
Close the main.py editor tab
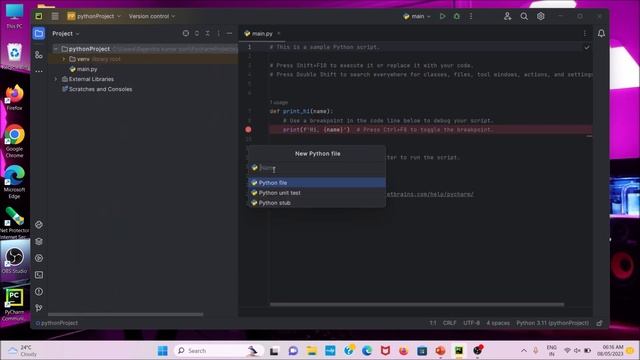279,33
